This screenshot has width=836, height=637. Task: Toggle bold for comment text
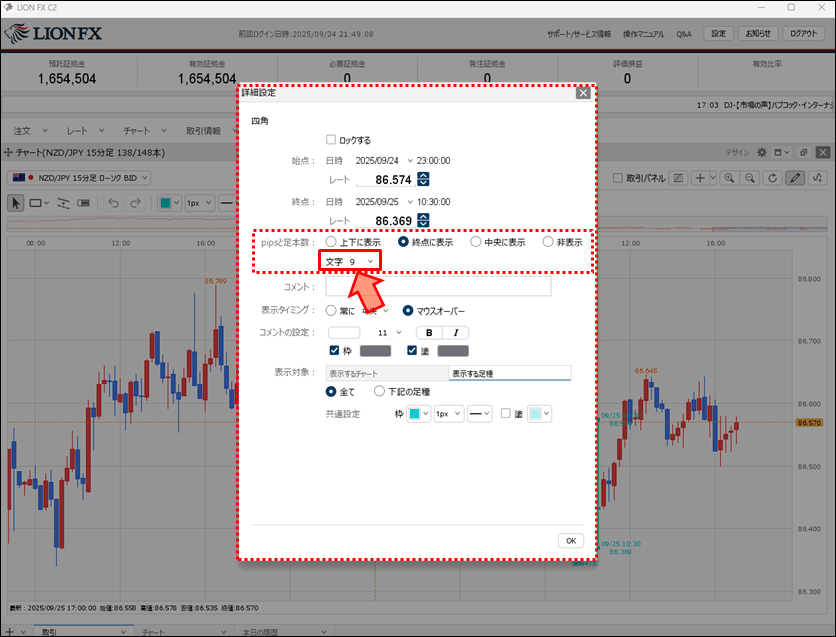point(429,332)
